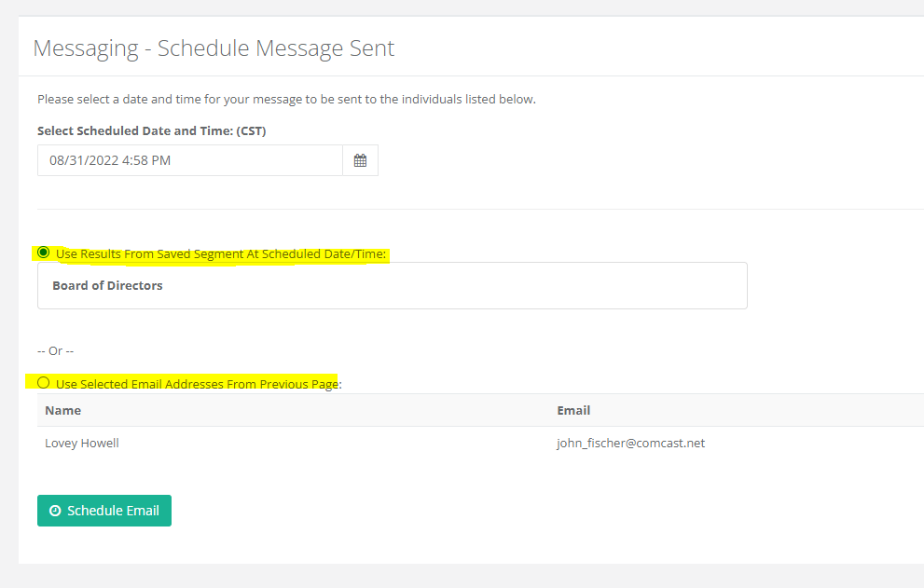This screenshot has height=588, width=924.
Task: Select the Lovey Howell name cell
Action: (82, 443)
